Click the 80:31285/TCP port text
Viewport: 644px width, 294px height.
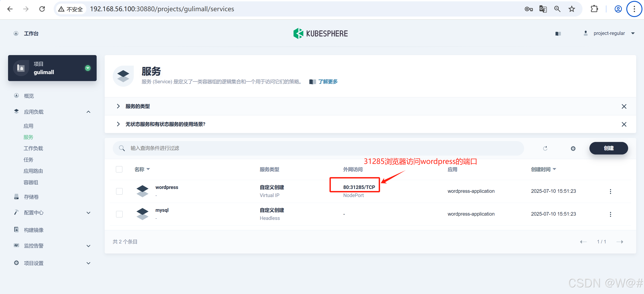pyautogui.click(x=359, y=187)
